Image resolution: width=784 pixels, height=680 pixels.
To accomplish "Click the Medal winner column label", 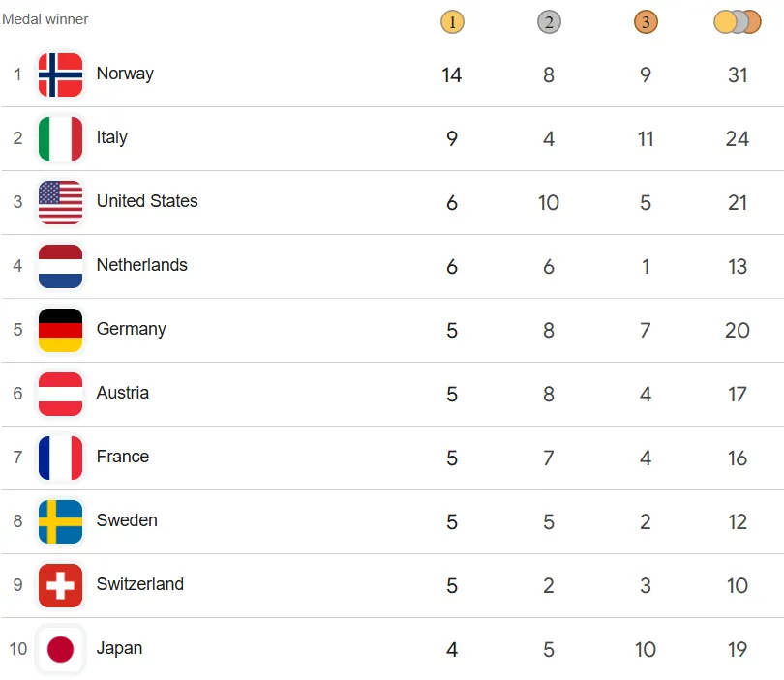I will coord(45,19).
